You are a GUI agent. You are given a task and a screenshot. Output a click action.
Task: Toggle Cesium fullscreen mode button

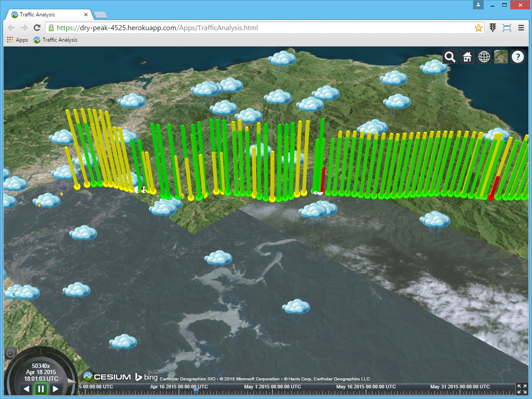coord(522,389)
